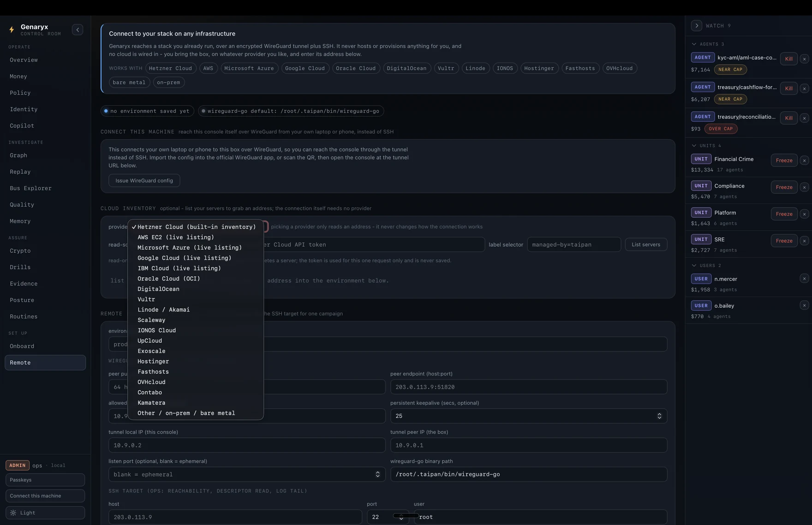This screenshot has width=812, height=525.
Task: Click the Genaryx lightning bolt logo
Action: pos(12,30)
